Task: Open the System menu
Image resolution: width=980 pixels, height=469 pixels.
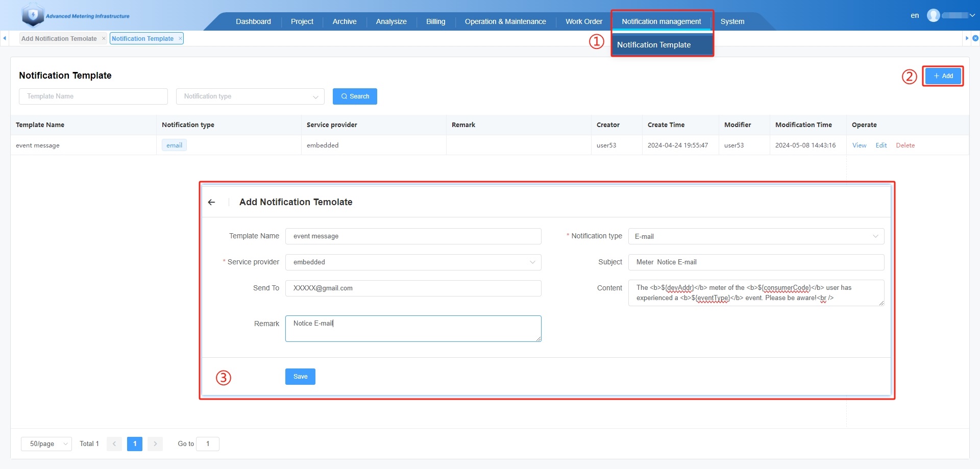Action: click(732, 21)
